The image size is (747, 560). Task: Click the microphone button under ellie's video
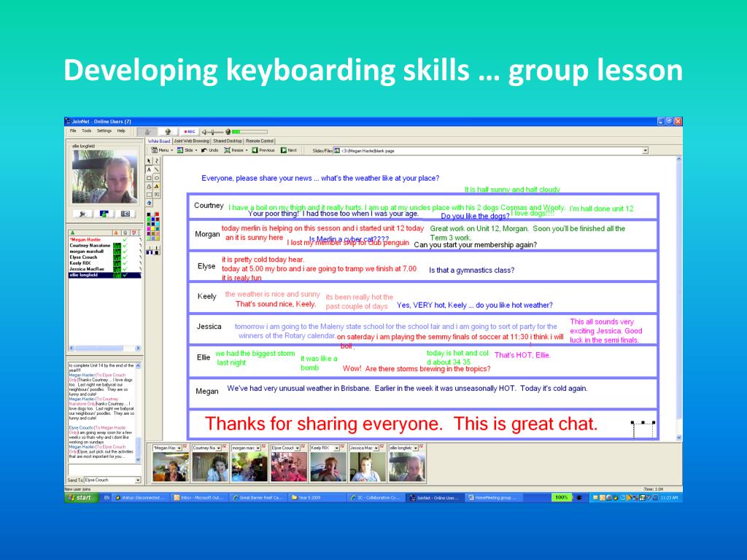pyautogui.click(x=83, y=214)
